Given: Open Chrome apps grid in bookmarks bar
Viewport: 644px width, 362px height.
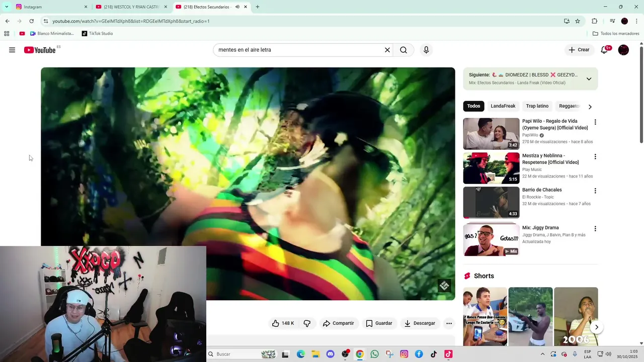Looking at the screenshot, I should (x=7, y=34).
